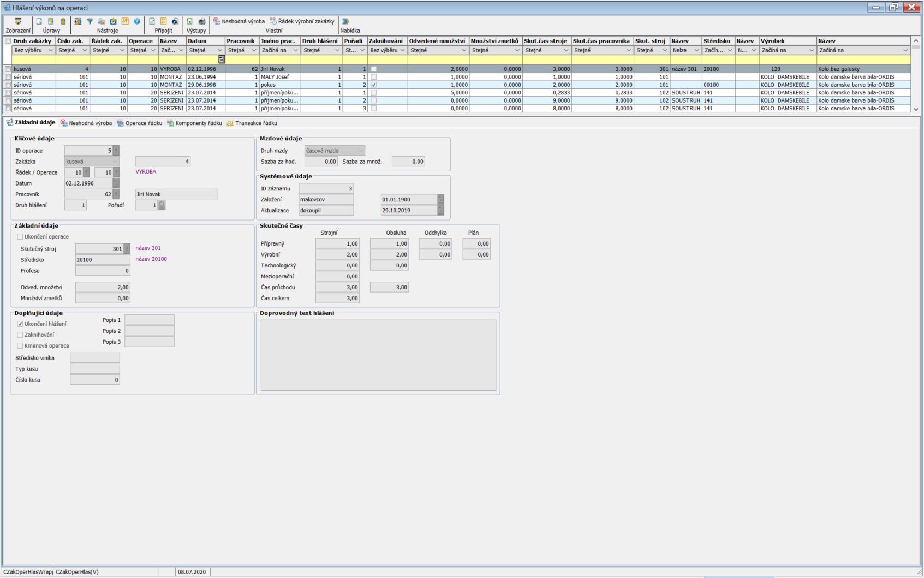Open help via the blue question mark icon
Viewport: 924px width, 578px height.
coord(137,21)
